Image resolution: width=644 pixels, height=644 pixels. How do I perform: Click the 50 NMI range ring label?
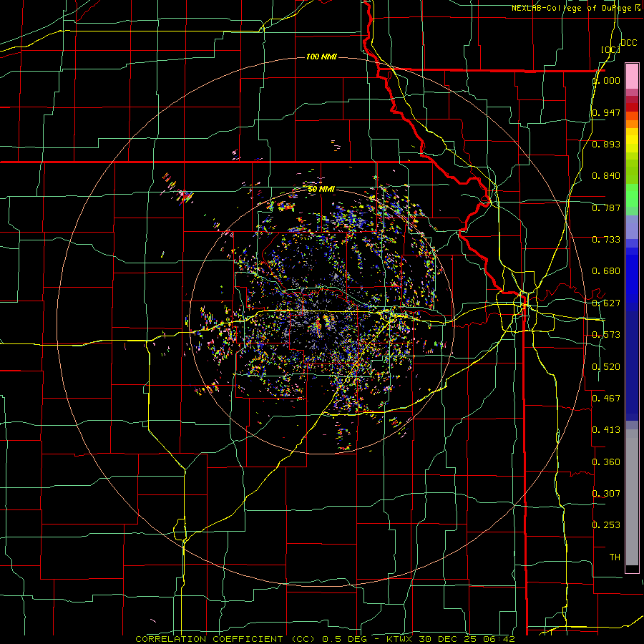point(321,190)
